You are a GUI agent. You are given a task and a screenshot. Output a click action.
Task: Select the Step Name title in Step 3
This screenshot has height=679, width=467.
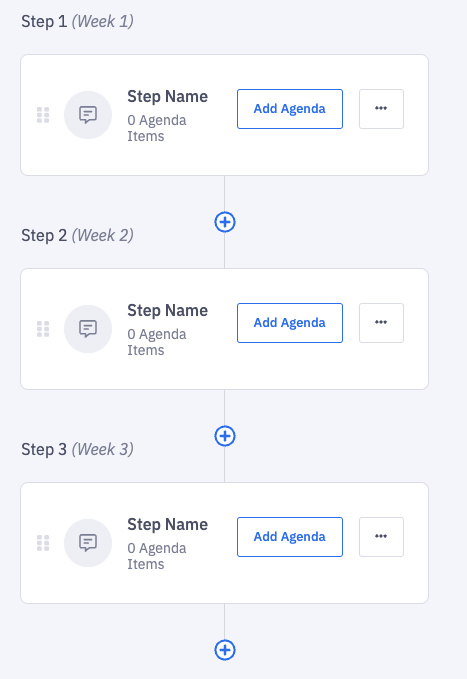[168, 524]
